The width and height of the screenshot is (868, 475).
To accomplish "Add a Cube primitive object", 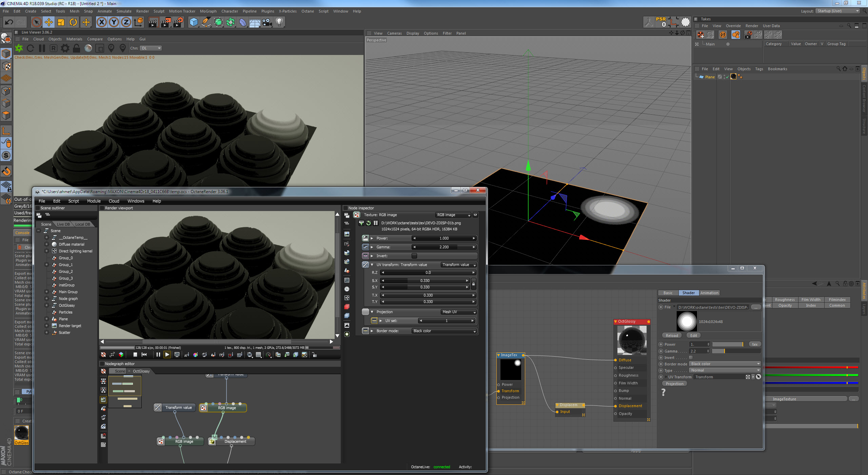I will point(194,22).
